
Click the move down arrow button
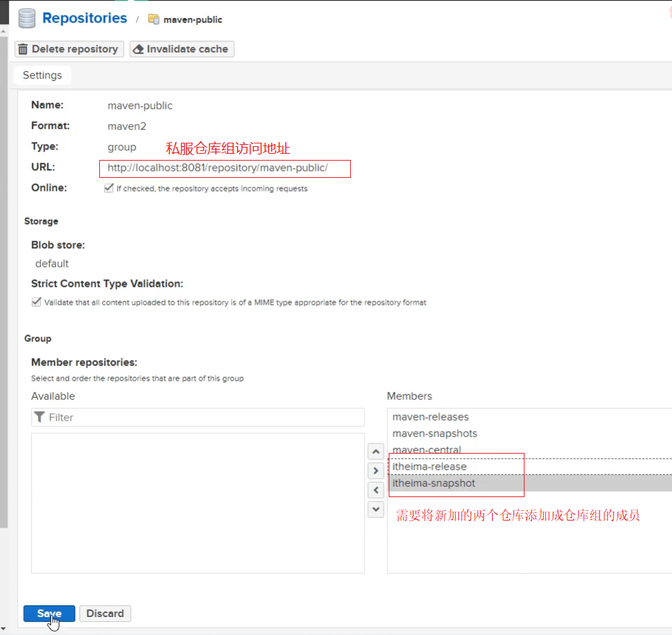coord(376,510)
